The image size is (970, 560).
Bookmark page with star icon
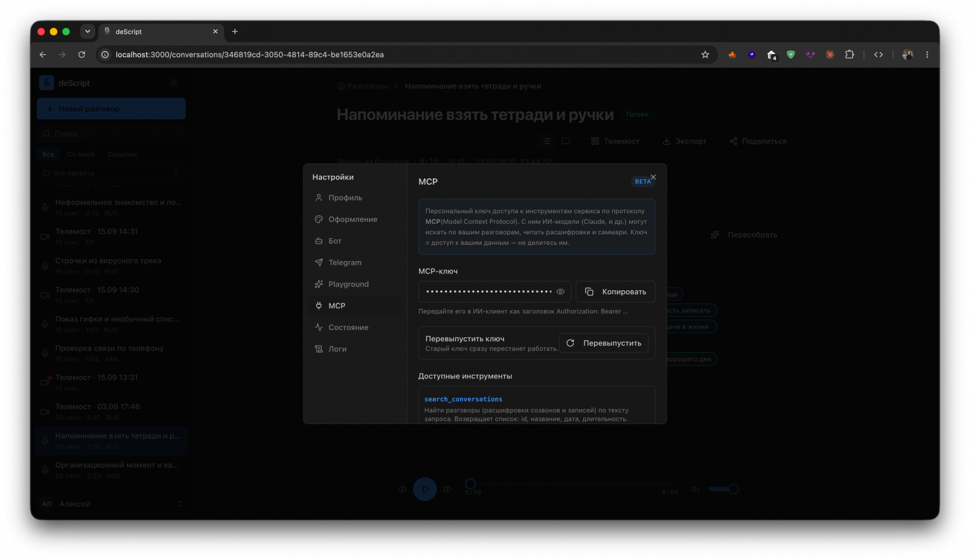coord(705,55)
